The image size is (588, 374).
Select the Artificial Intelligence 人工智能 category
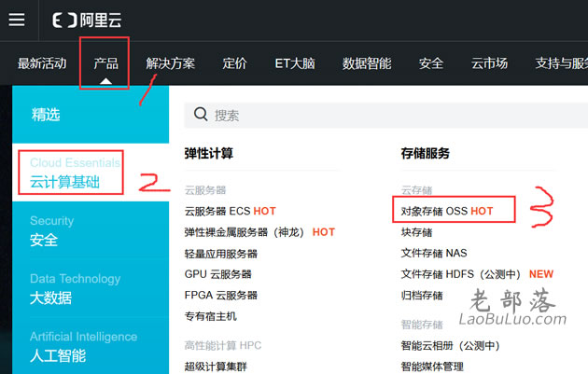91,346
